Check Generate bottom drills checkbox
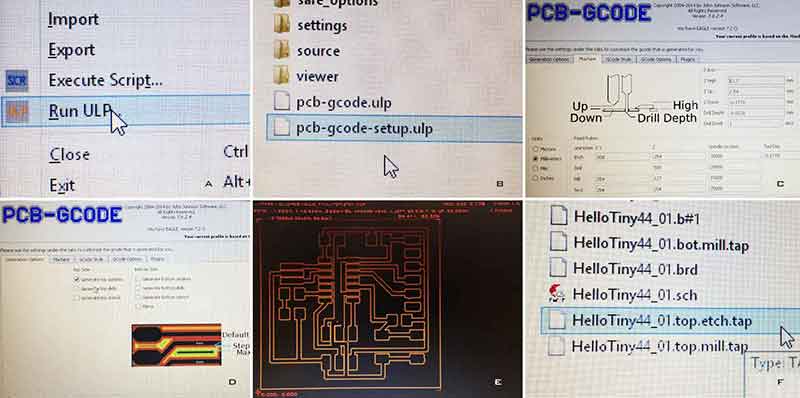Screen dimensions: 800x398 (x=139, y=288)
